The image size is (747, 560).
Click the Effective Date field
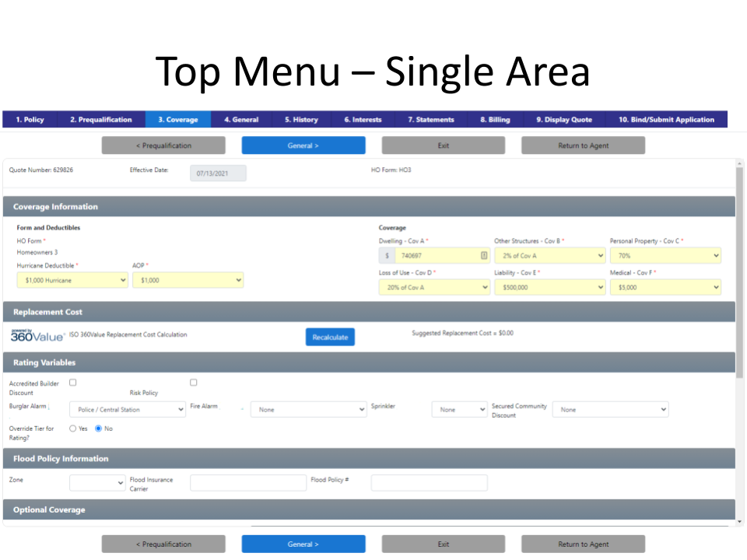tap(218, 173)
